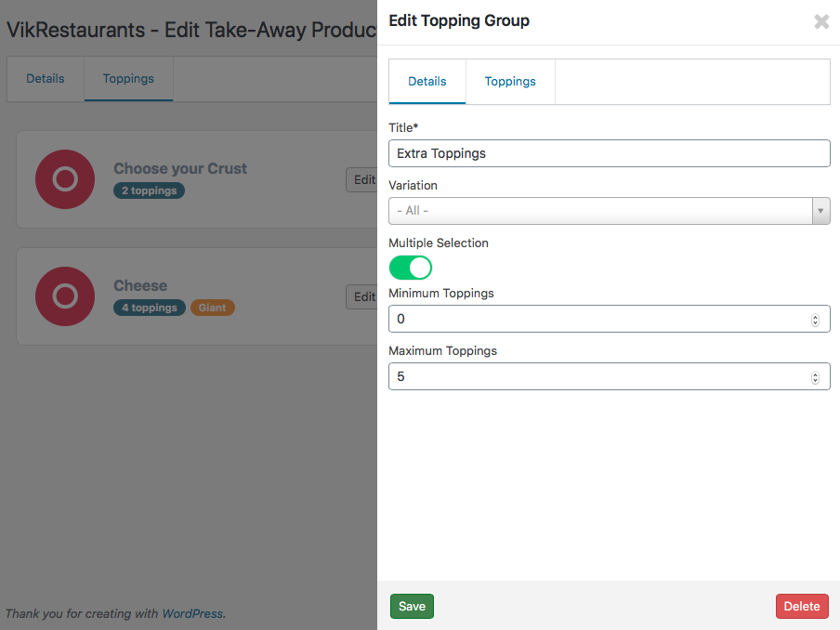Click the Cheese group title

140,285
